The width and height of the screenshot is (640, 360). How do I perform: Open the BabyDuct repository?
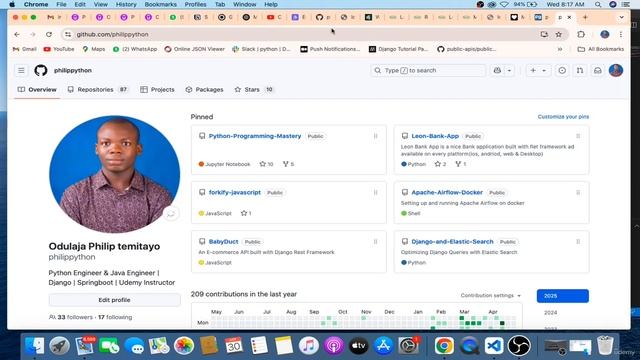point(223,242)
